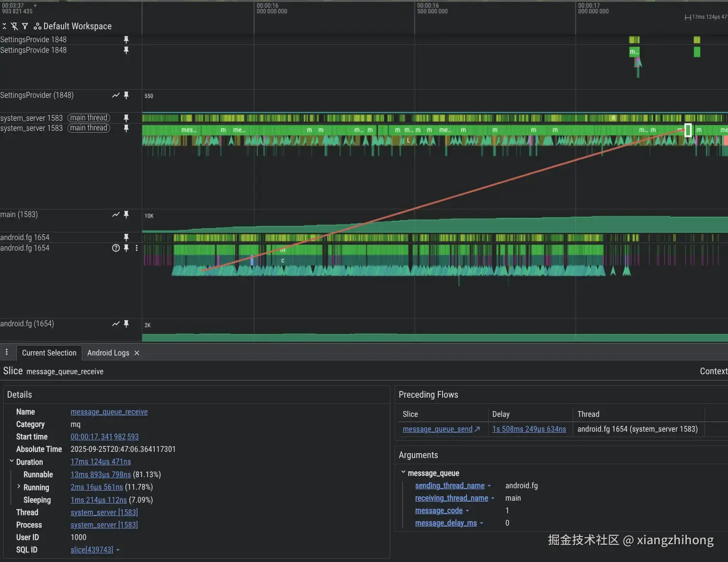Open the three-dot menu on android.fg 1654 track
Viewport: 728px width, 562px height.
[x=136, y=248]
